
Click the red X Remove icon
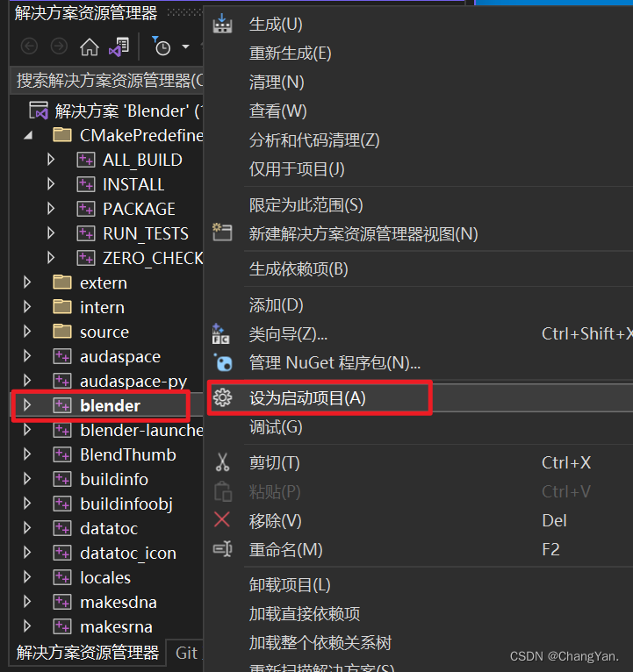(x=222, y=520)
